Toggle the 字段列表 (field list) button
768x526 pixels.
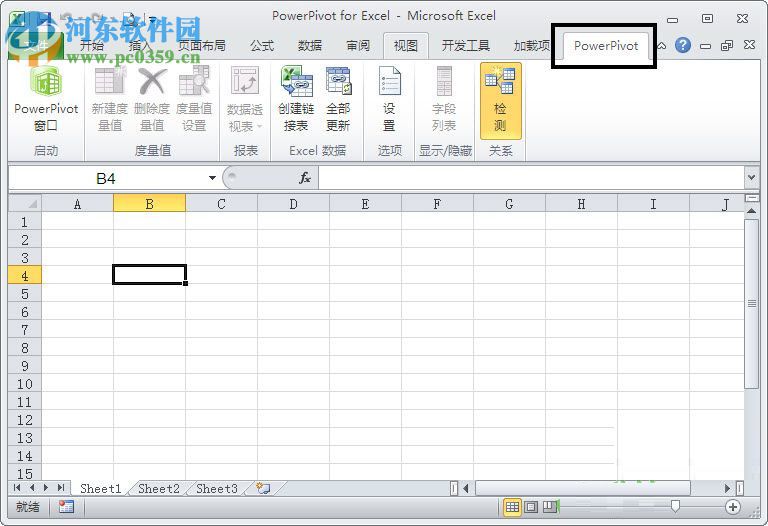coord(444,100)
